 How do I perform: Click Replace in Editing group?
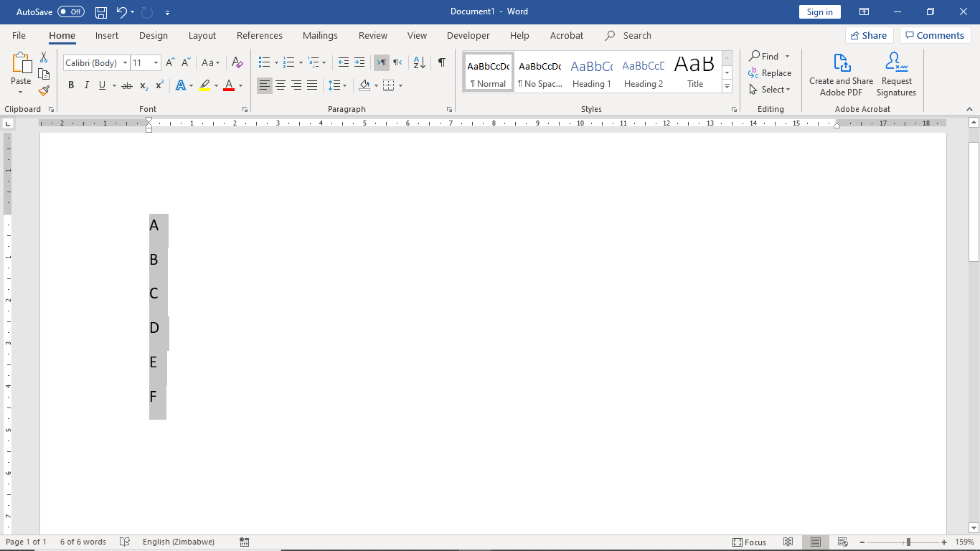tap(769, 73)
